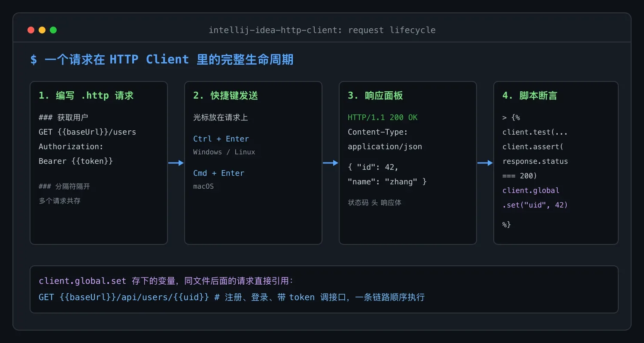Click the card title '1. 编写 .http 请求'

86,96
